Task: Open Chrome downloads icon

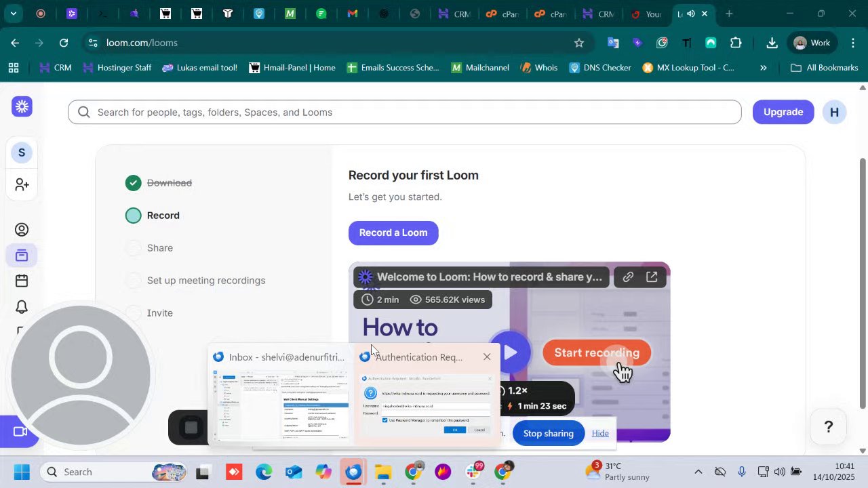Action: pyautogui.click(x=772, y=43)
